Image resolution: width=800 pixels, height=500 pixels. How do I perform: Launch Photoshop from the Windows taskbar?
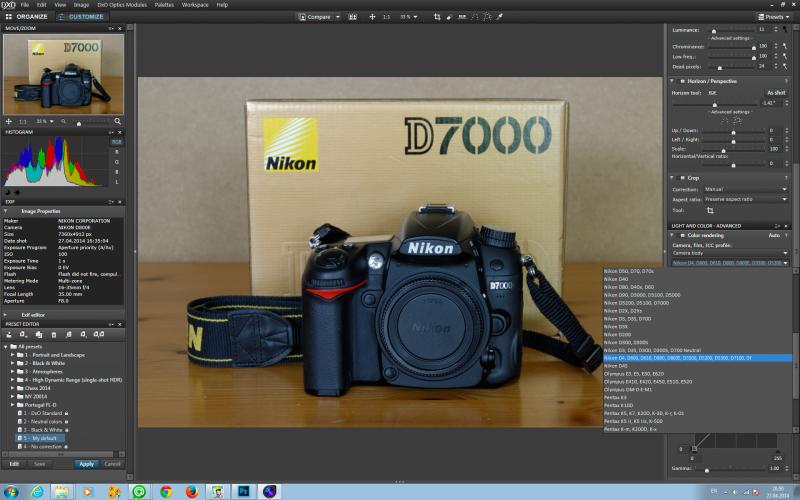(243, 491)
